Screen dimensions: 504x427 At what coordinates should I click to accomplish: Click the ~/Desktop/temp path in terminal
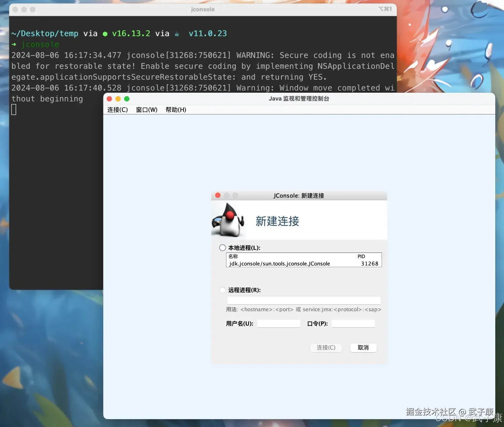[x=45, y=34]
